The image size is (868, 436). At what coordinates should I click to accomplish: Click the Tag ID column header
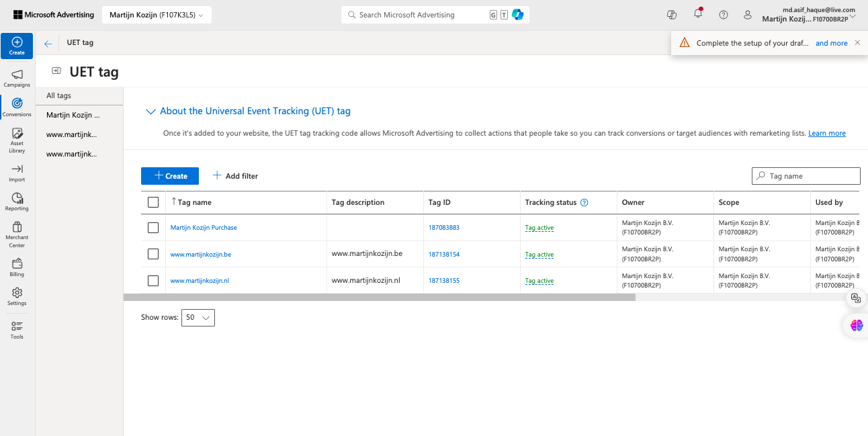point(439,202)
